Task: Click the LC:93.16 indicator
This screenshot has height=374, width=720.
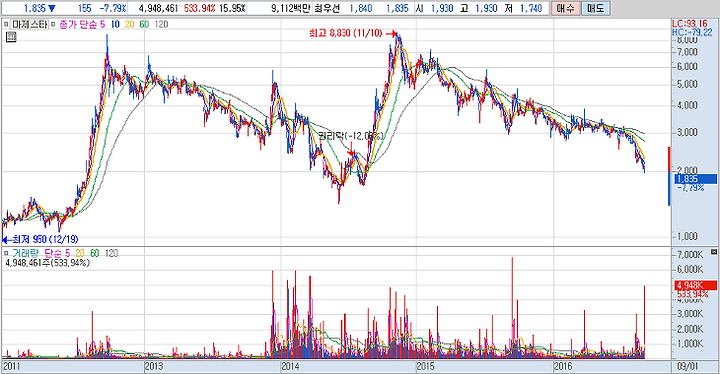Action: click(690, 24)
